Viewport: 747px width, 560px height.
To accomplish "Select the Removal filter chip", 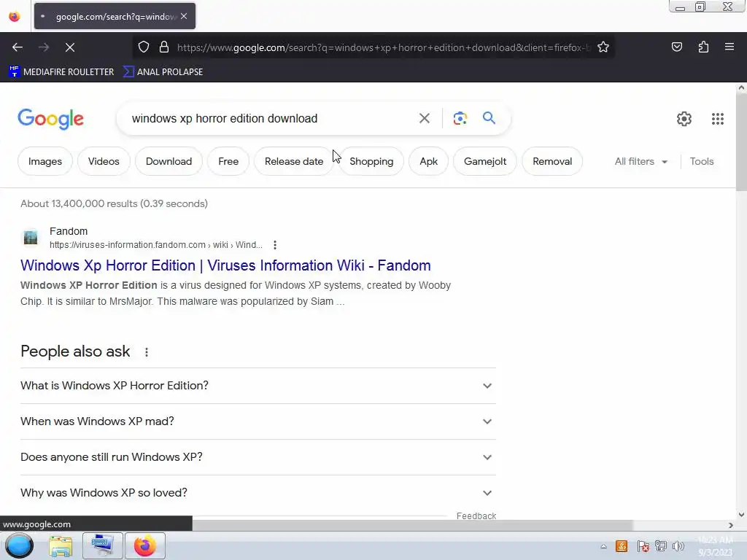I will click(x=552, y=161).
